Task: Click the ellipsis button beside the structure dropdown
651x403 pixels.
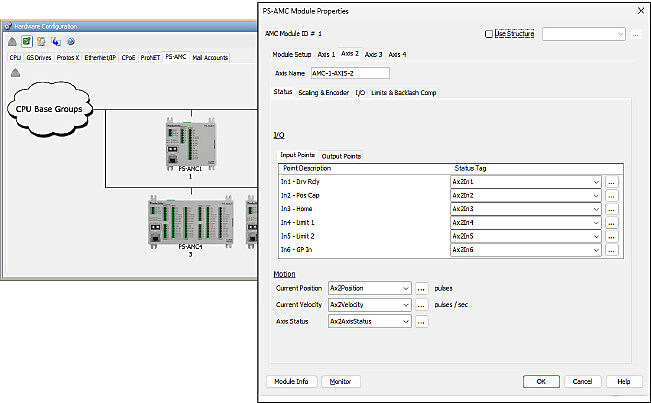Action: (x=635, y=34)
